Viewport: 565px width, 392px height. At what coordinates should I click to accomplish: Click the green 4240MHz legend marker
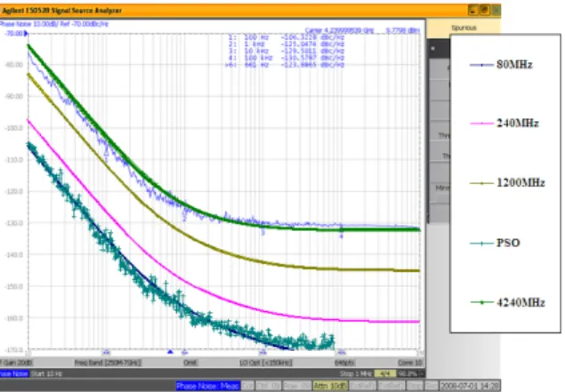click(x=481, y=302)
